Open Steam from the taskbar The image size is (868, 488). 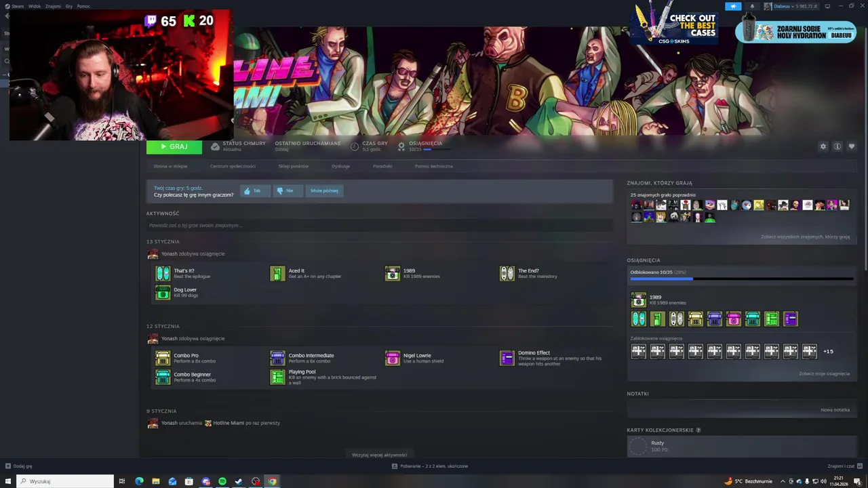point(239,481)
